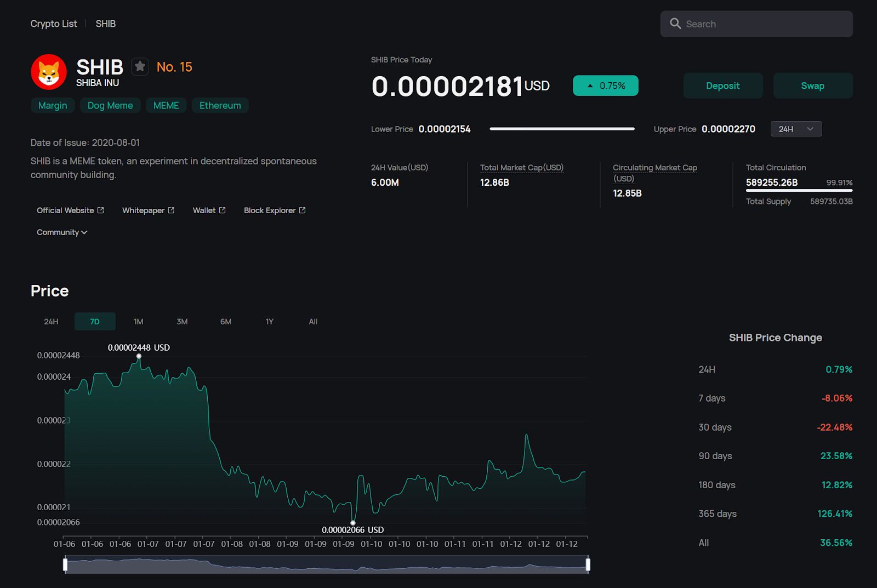Click the 12.86B total market cap value

pyautogui.click(x=494, y=182)
